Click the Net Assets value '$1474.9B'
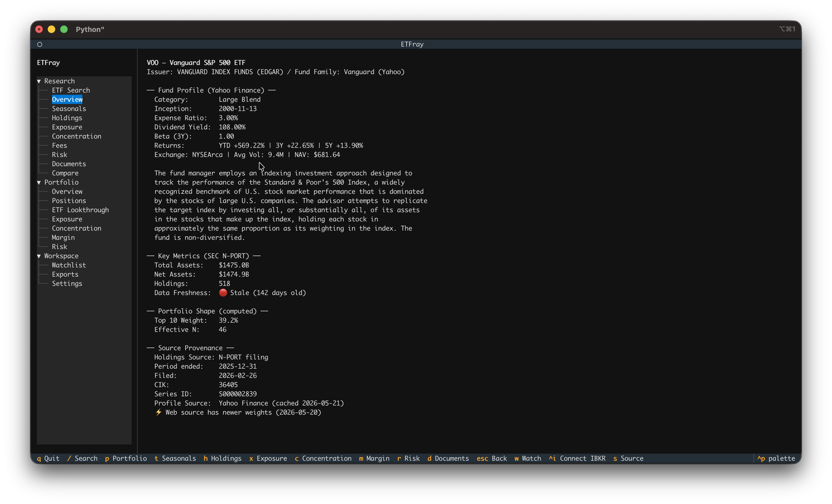 pos(234,274)
